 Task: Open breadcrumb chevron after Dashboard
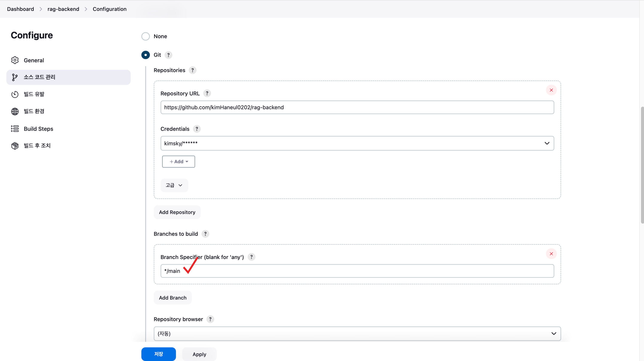click(41, 9)
